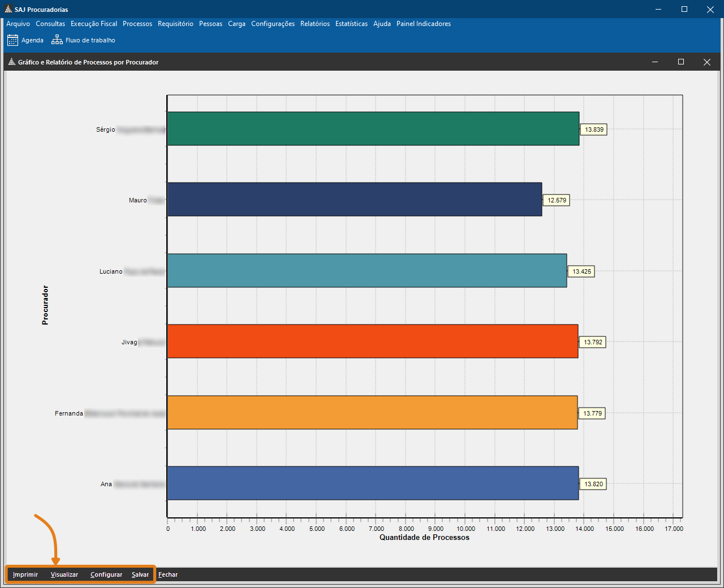Viewport: 724px width, 588px height.
Task: Open the Pessoas menu
Action: [x=210, y=24]
